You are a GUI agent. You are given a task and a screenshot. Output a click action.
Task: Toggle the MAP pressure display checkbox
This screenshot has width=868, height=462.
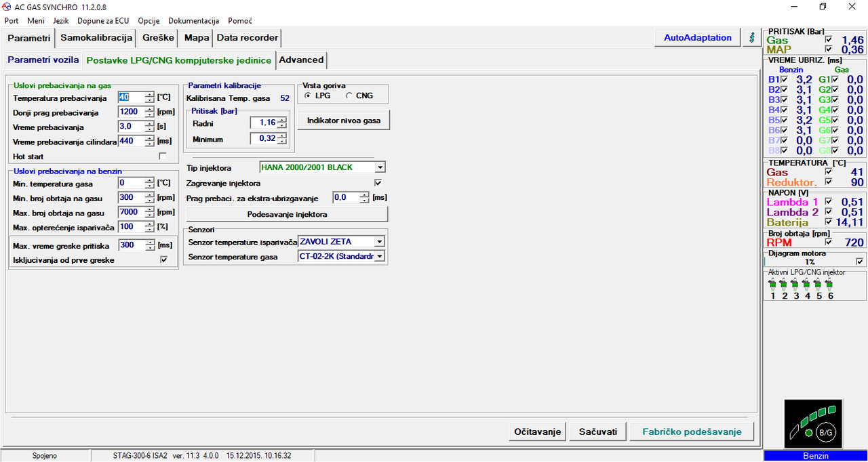click(828, 49)
